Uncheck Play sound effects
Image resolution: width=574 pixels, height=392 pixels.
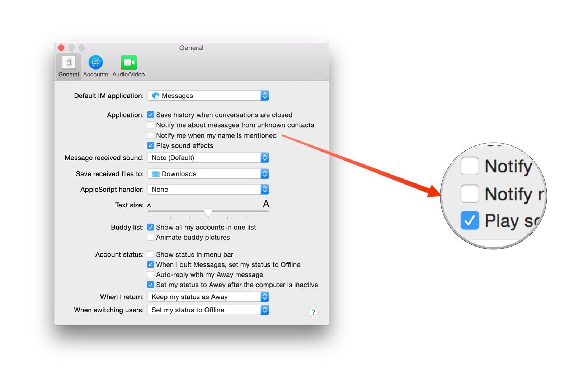coord(151,146)
